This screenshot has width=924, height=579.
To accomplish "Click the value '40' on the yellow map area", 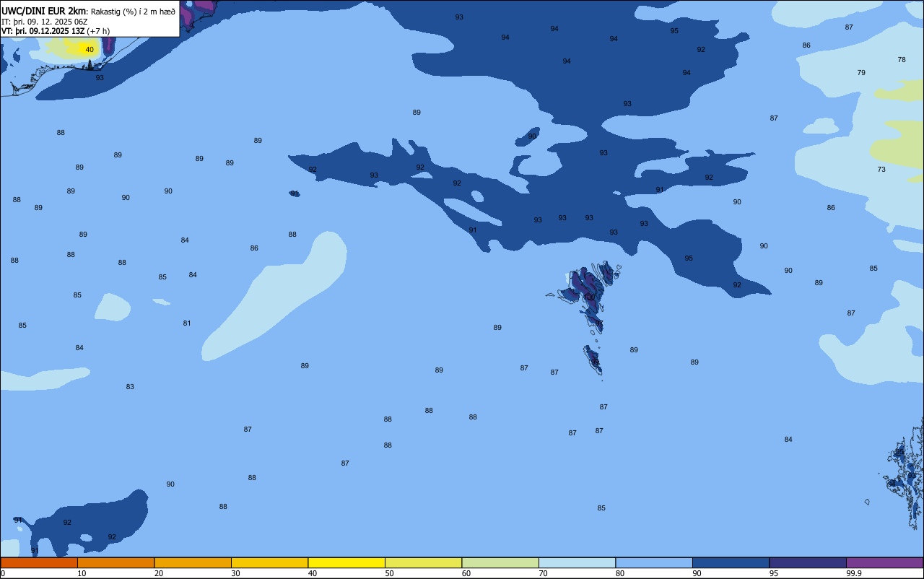I will [x=90, y=50].
